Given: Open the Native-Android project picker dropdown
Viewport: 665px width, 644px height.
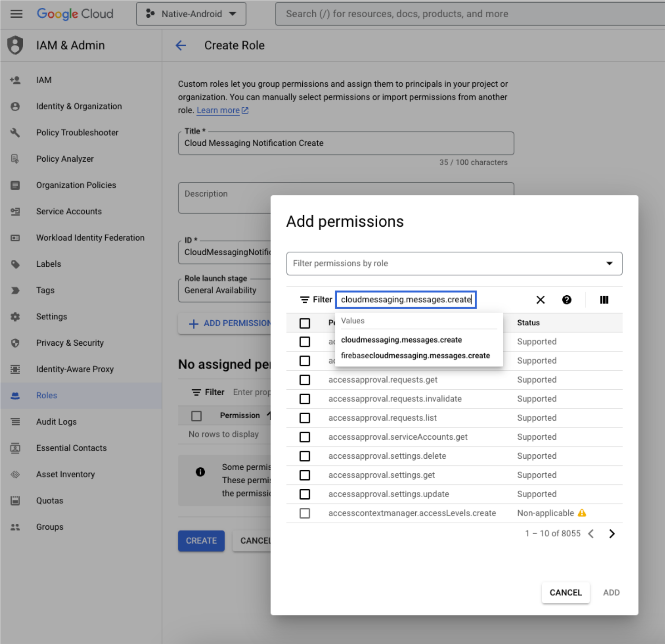Looking at the screenshot, I should 191,13.
